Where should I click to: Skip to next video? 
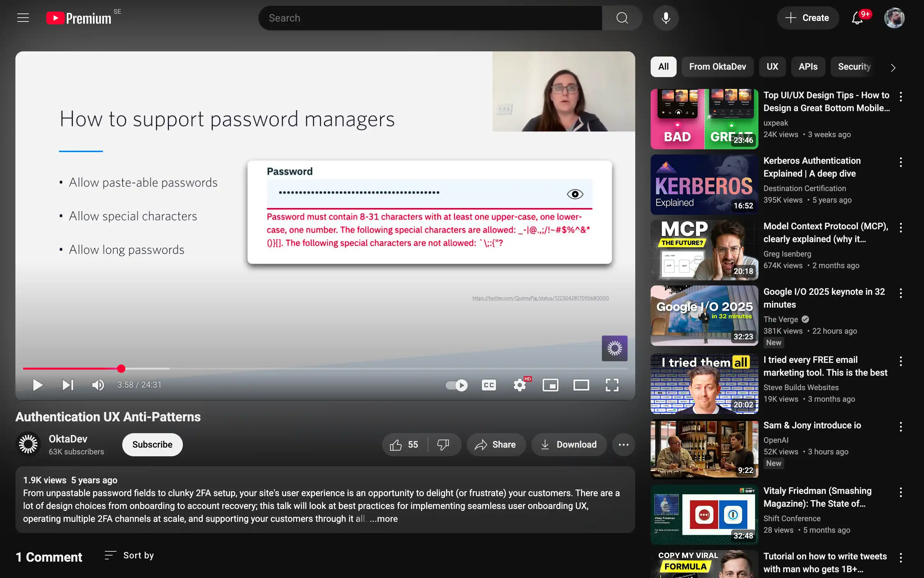[68, 385]
